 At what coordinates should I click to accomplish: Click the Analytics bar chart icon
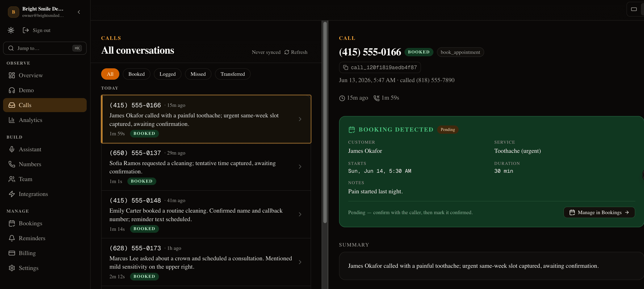pos(12,120)
